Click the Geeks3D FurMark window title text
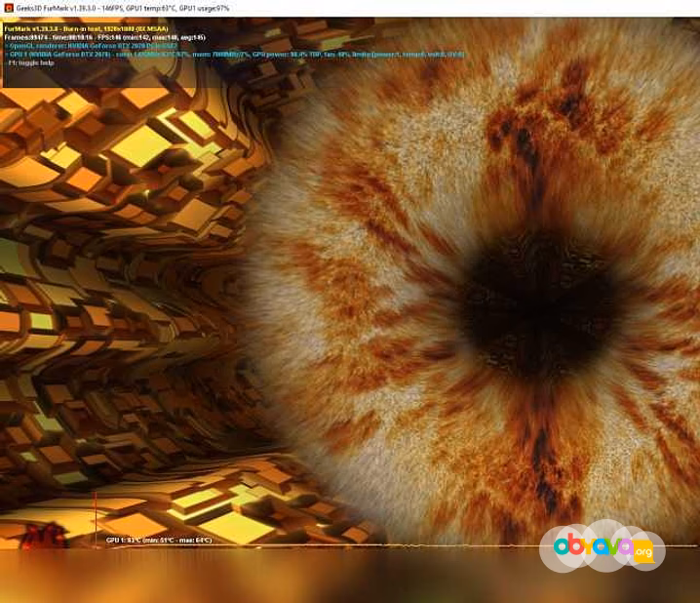This screenshot has width=700, height=603. click(122, 8)
